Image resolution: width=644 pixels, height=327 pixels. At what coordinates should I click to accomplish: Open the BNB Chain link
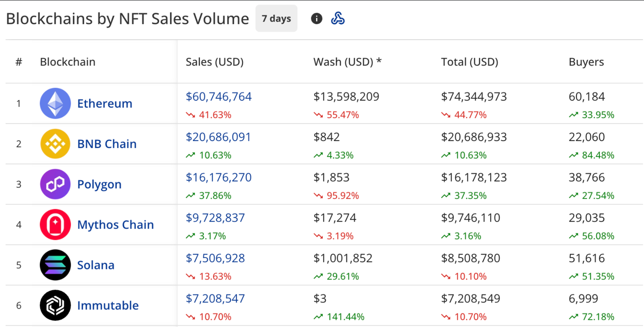[x=107, y=144]
